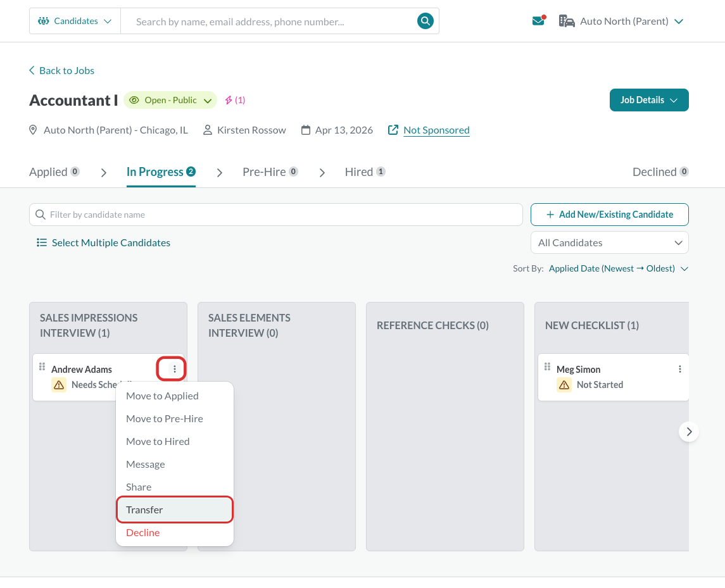This screenshot has height=588, width=725.
Task: Open the All Candidates filter dropdown
Action: coord(609,242)
